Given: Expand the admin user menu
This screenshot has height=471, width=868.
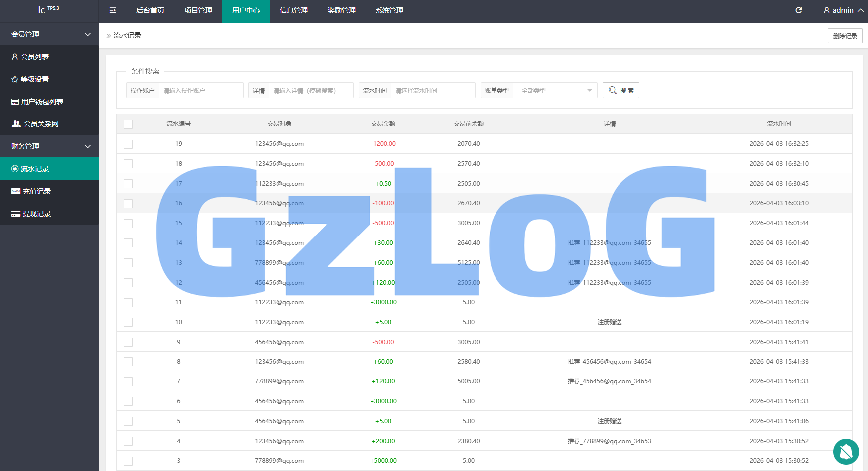Looking at the screenshot, I should (843, 10).
